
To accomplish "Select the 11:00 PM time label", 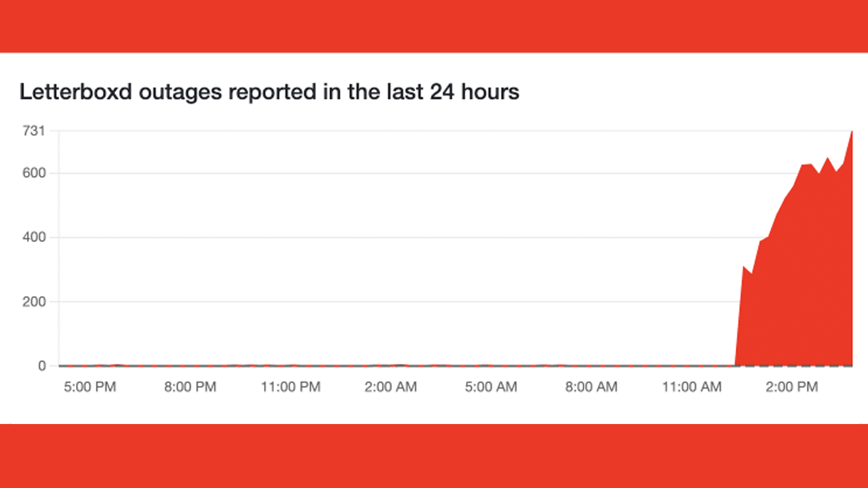I will click(x=291, y=387).
